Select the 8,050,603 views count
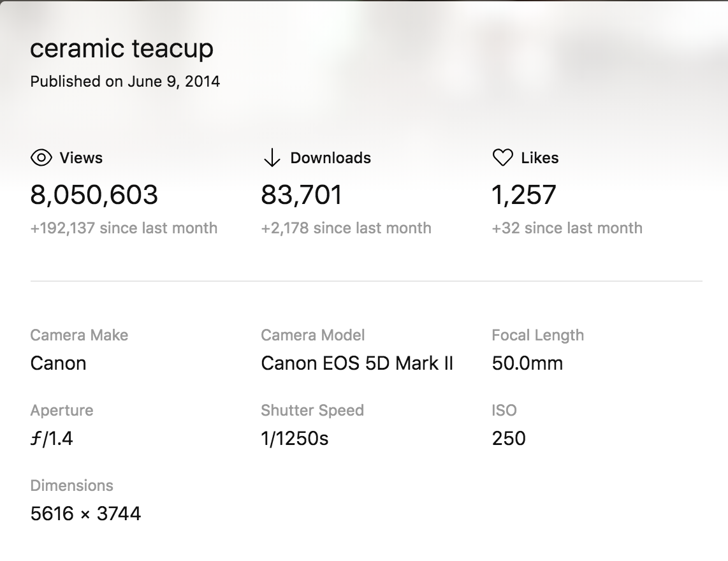This screenshot has width=728, height=561. (94, 195)
